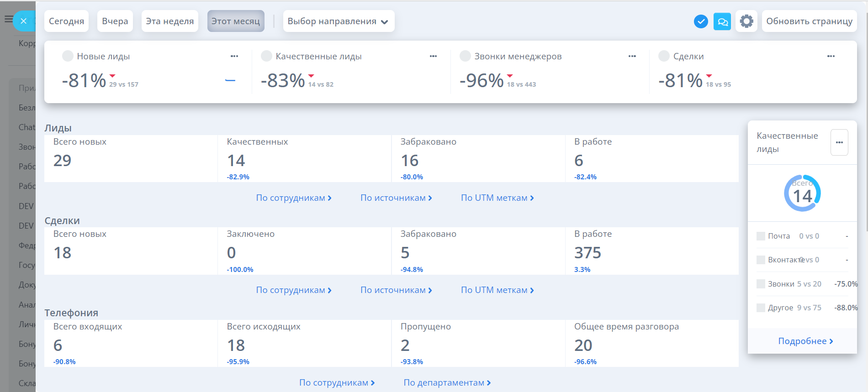The width and height of the screenshot is (868, 392).
Task: Toggle the Другое checkbox
Action: [761, 308]
